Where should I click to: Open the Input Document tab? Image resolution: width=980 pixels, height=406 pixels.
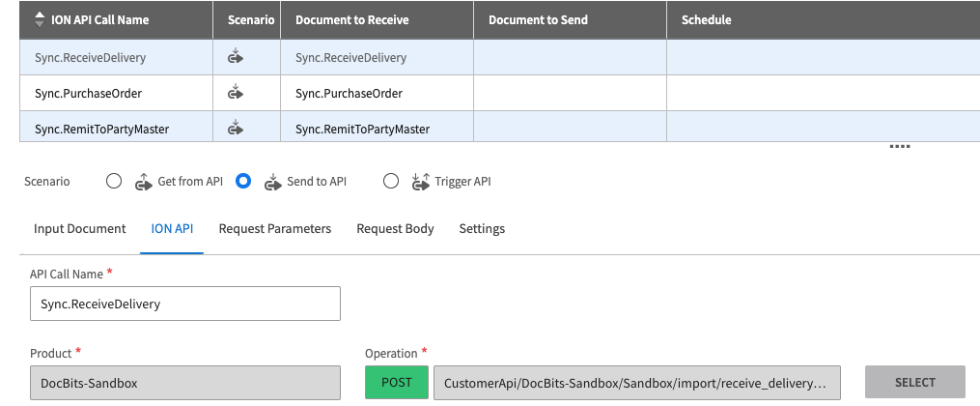pyautogui.click(x=80, y=229)
